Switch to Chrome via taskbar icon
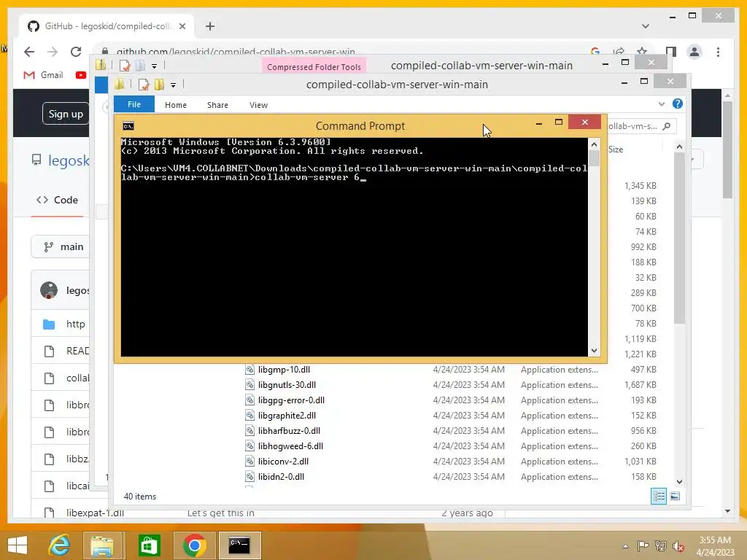 194,545
